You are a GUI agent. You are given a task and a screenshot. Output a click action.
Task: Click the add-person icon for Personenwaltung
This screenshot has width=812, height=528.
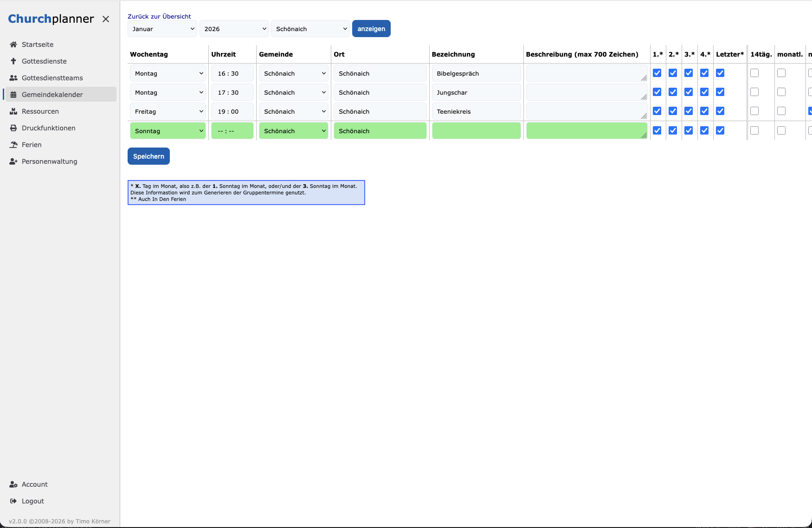[13, 161]
